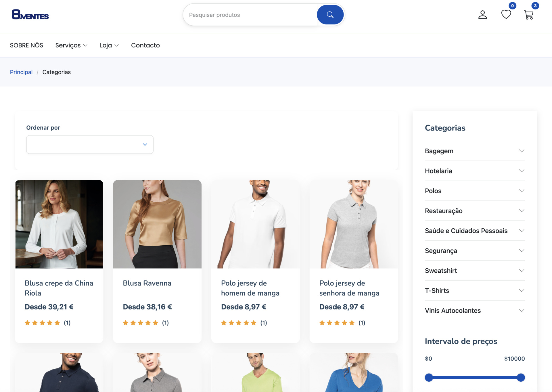Open the Ordenar por dropdown

coord(90,144)
